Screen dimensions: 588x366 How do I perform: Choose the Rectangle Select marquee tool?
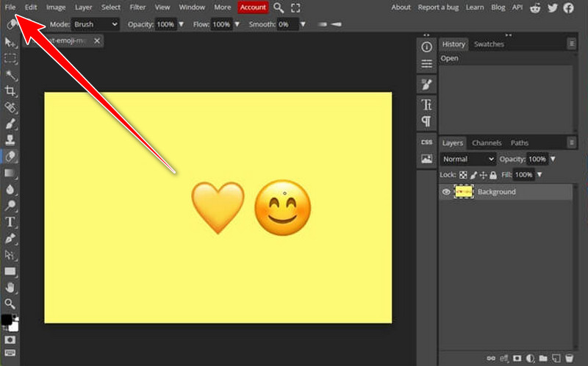(x=10, y=59)
